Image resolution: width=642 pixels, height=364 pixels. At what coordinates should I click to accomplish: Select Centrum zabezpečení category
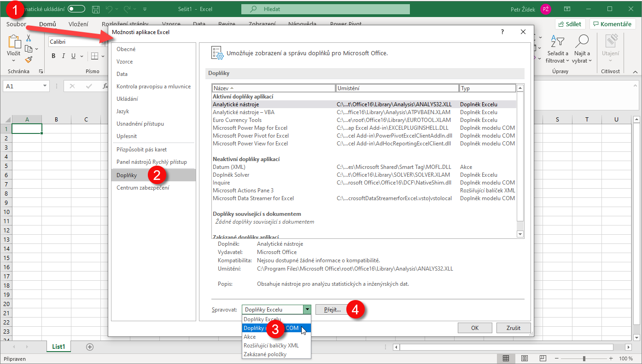point(153,188)
